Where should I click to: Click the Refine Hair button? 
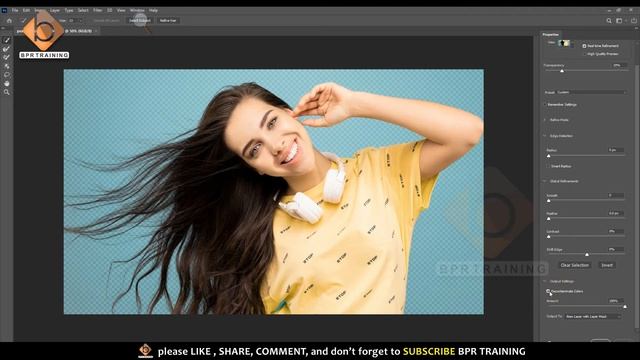[x=168, y=20]
